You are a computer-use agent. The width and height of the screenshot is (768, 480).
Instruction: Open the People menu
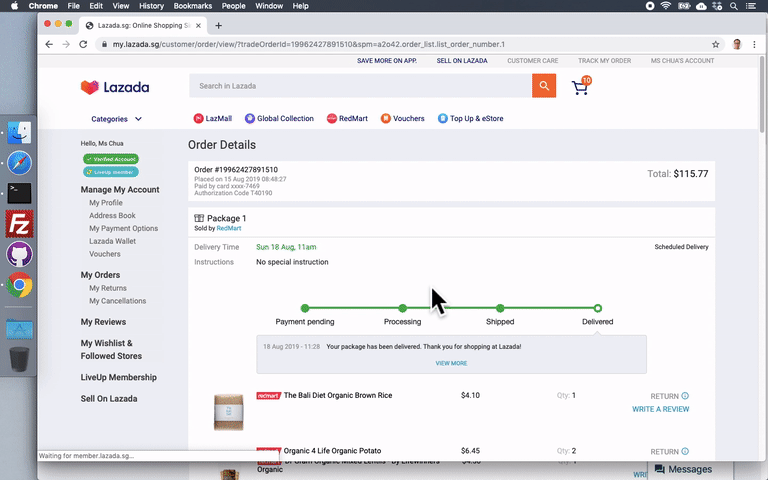(233, 6)
